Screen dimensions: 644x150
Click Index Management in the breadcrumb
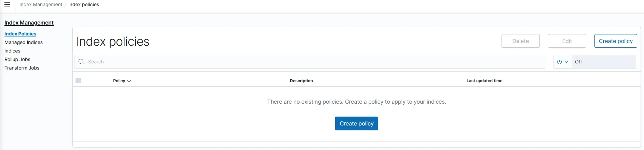click(x=41, y=4)
